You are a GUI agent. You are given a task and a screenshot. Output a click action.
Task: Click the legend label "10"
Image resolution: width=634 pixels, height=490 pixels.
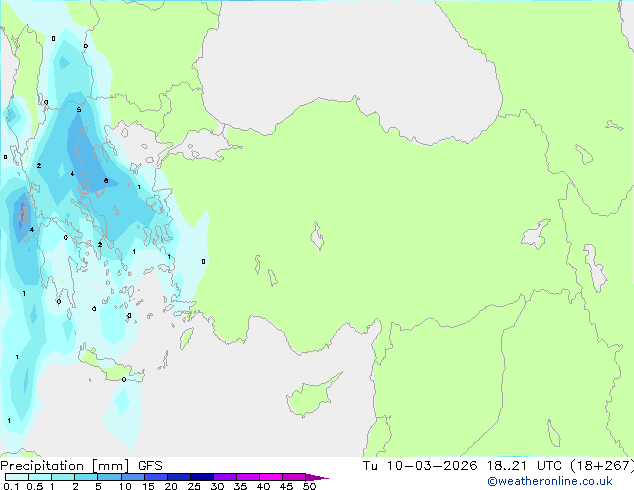(x=125, y=486)
